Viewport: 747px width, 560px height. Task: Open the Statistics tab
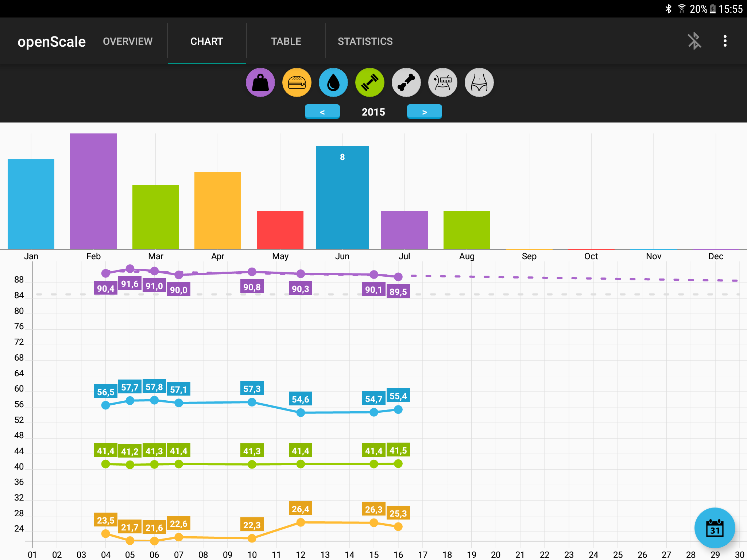[365, 41]
